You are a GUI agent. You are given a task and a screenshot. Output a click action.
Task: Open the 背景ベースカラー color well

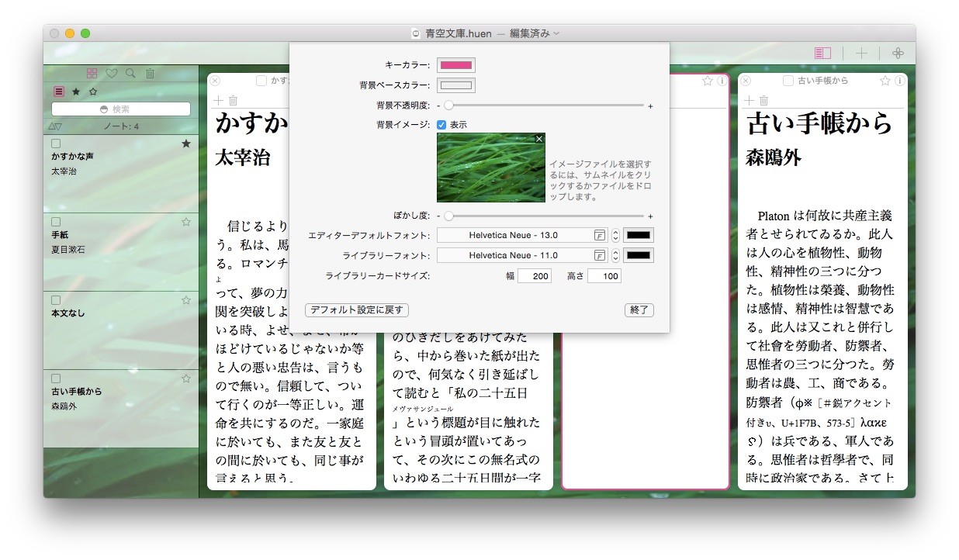[456, 85]
